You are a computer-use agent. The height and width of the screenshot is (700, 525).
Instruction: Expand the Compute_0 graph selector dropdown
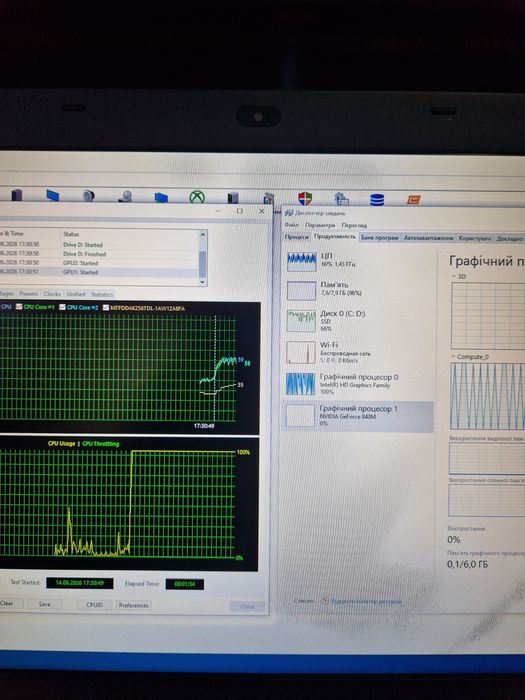(x=453, y=357)
